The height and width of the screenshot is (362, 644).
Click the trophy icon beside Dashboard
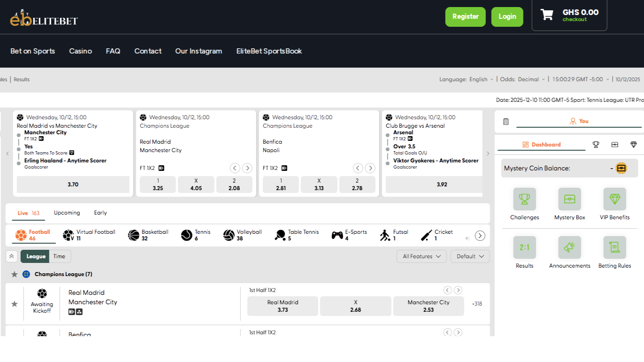click(596, 145)
